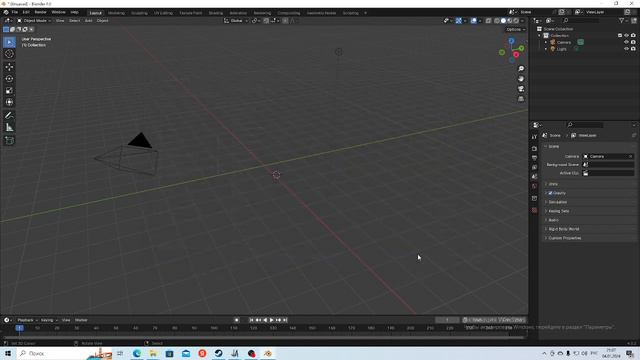Screen dimensions: 640x360
Task: Open the Edit menu
Action: (26, 12)
